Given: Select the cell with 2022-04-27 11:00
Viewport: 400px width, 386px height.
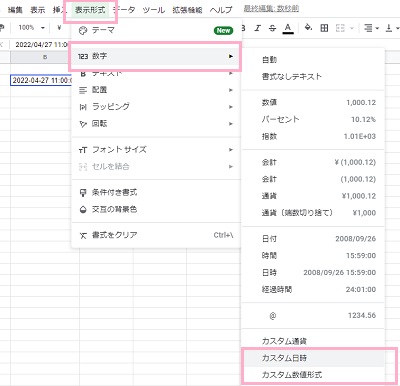Looking at the screenshot, I should pyautogui.click(x=42, y=80).
